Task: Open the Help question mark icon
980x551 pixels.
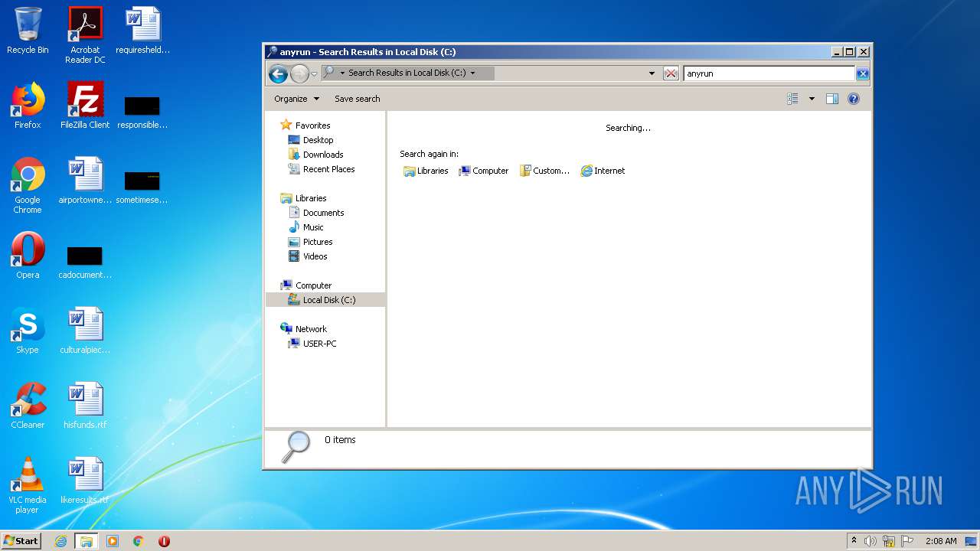Action: pos(854,99)
